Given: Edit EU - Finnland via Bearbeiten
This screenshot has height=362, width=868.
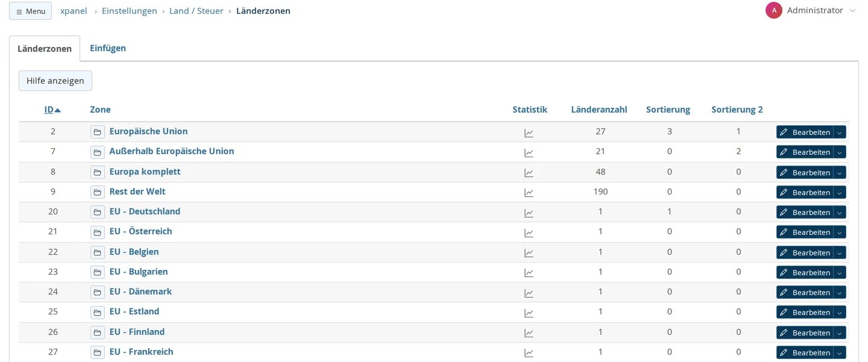Looking at the screenshot, I should 805,332.
